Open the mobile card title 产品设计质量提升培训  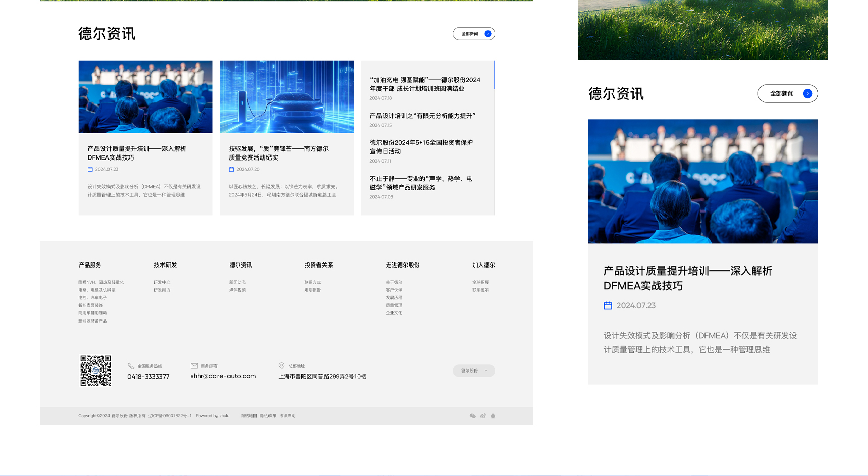coord(688,278)
